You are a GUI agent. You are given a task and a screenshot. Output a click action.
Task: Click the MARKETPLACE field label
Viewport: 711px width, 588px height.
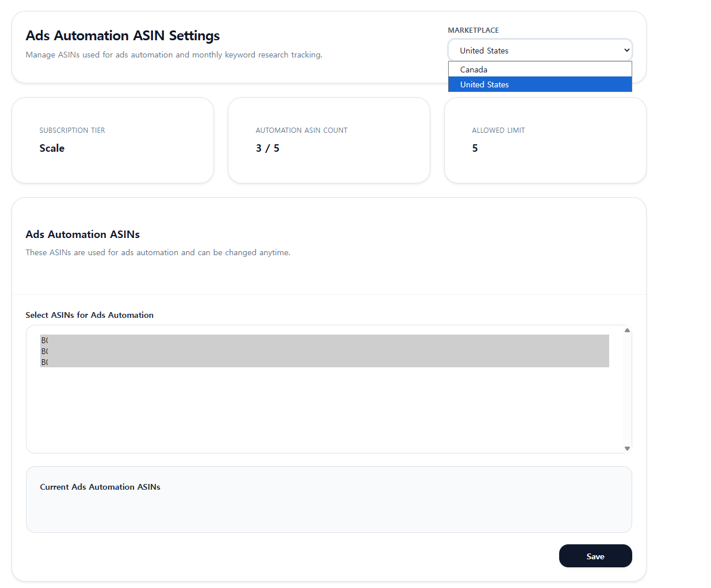[x=473, y=30]
